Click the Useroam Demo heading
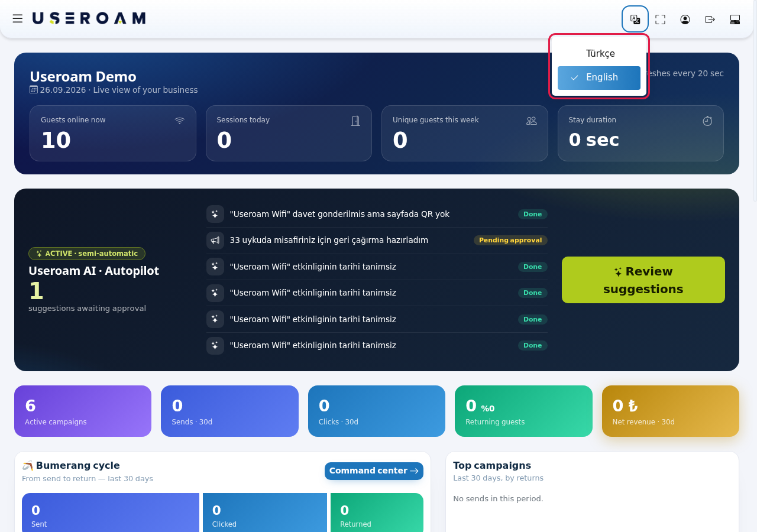Viewport: 757px width, 532px height. [83, 77]
